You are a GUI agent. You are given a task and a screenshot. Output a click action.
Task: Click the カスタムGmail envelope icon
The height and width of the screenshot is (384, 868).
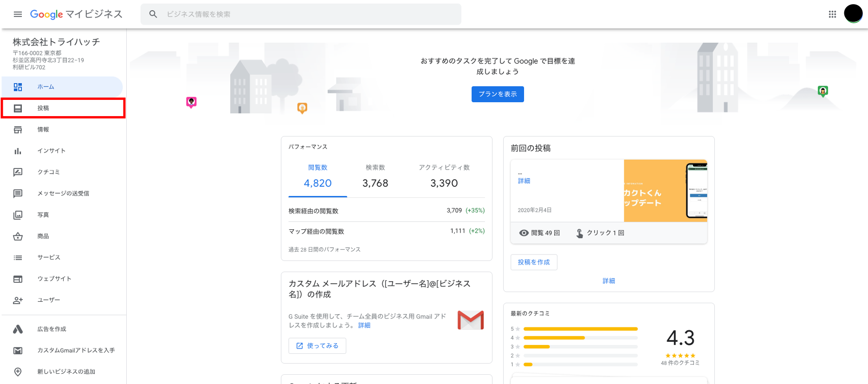pyautogui.click(x=18, y=351)
